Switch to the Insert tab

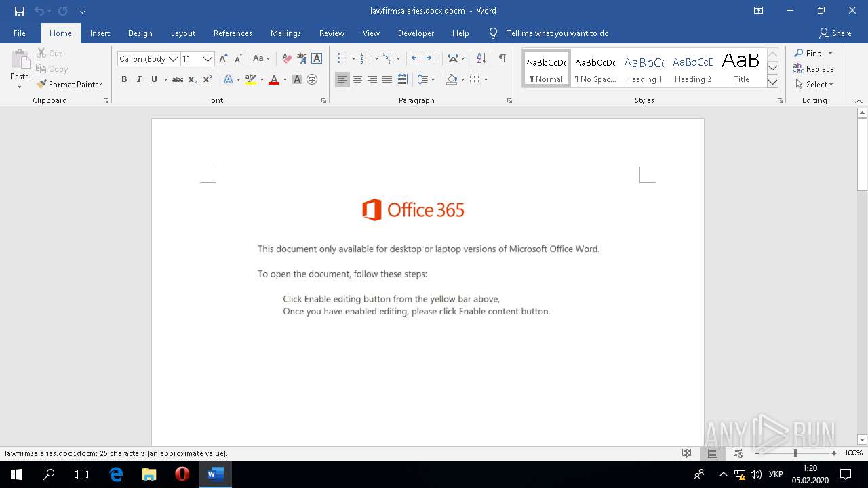point(100,33)
